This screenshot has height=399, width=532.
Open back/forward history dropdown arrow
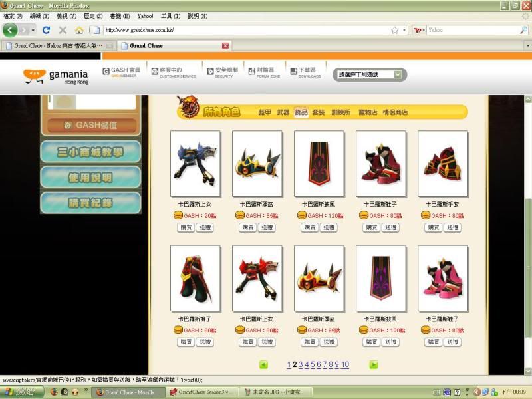(x=33, y=30)
